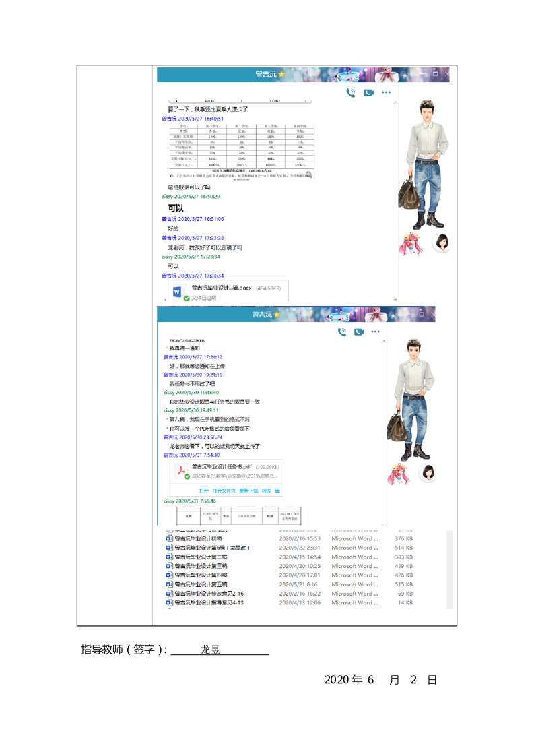Click the scroll-up arrow of upper chat scrollbar
The image size is (534, 756).
395,102
